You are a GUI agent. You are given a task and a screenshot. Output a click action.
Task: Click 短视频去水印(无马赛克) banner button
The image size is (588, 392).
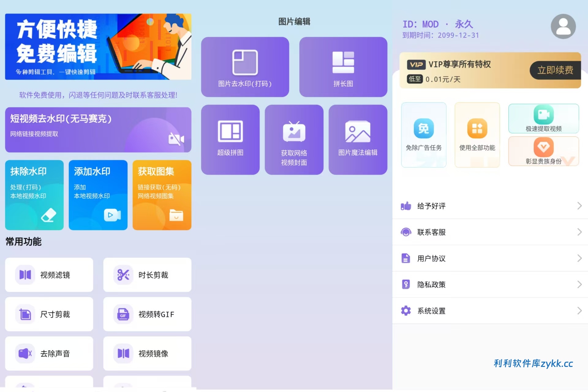point(98,130)
